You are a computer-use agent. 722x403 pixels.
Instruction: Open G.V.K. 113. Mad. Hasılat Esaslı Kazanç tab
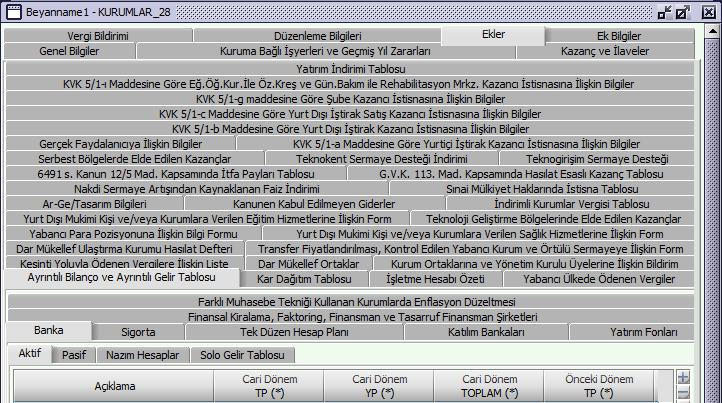[521, 174]
